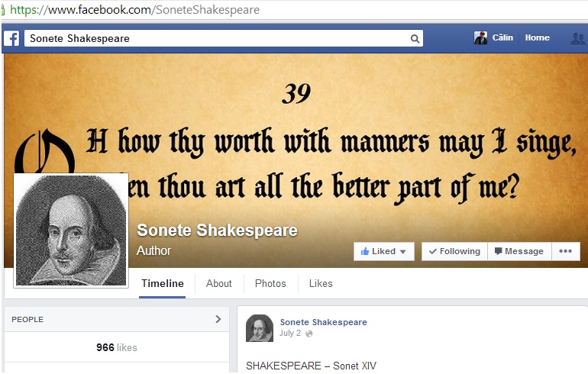Screen dimensions: 588x374
Task: Go to the Timeline tab
Action: pyautogui.click(x=163, y=283)
